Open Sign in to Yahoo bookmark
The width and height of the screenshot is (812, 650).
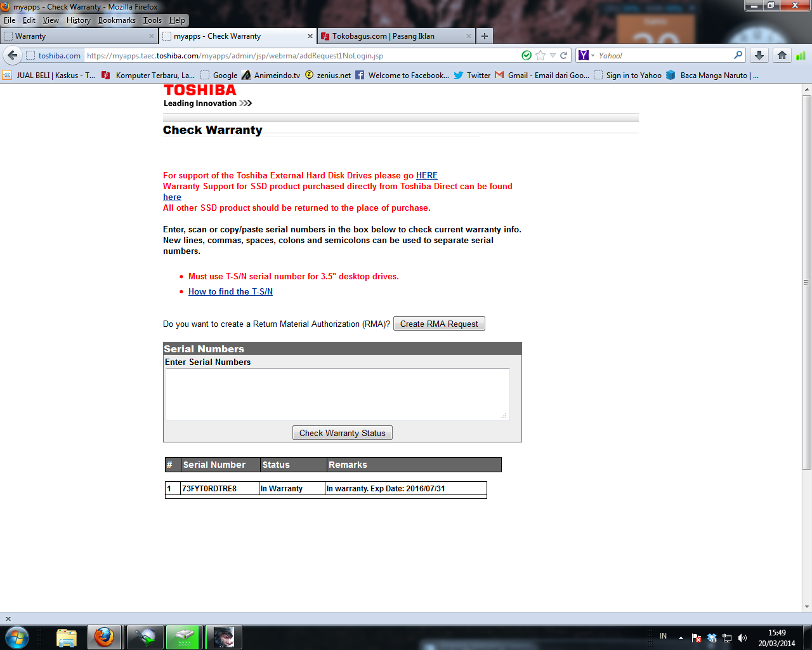click(x=627, y=75)
